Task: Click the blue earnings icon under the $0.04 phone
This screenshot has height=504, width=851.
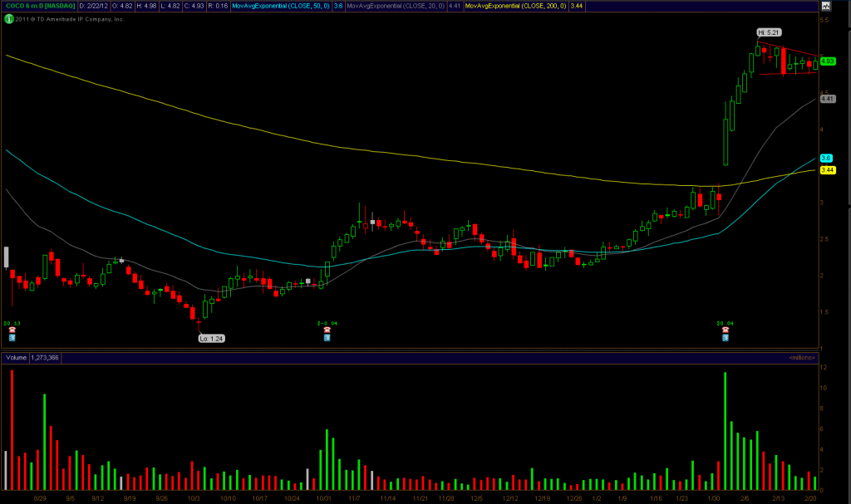Action: 725,337
